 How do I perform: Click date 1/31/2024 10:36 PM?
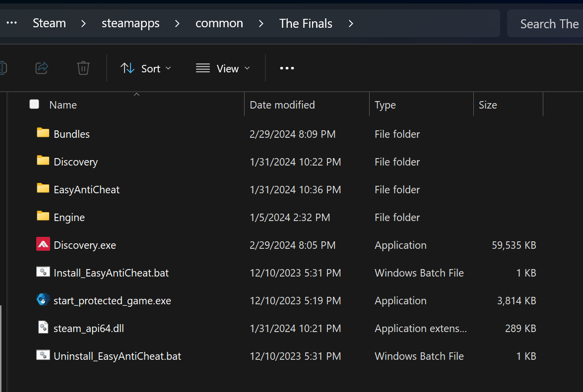click(x=295, y=190)
